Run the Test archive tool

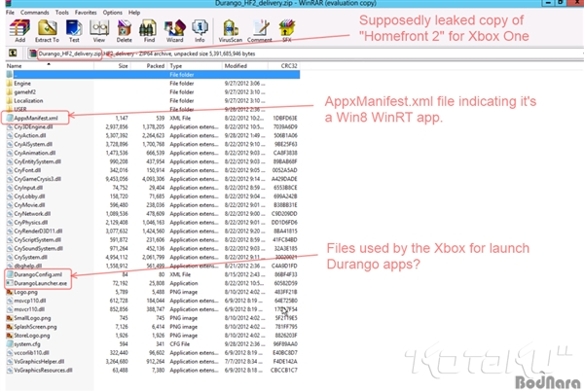pyautogui.click(x=74, y=31)
